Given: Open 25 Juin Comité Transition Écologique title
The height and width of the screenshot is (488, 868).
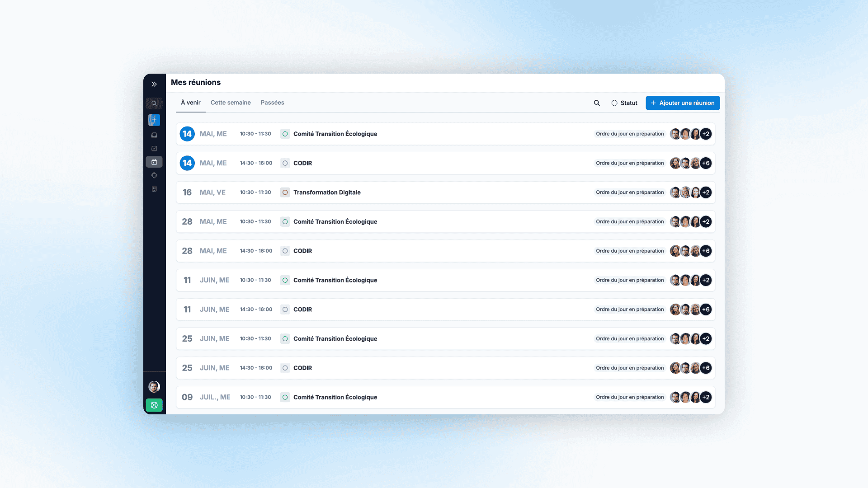Looking at the screenshot, I should (x=335, y=338).
